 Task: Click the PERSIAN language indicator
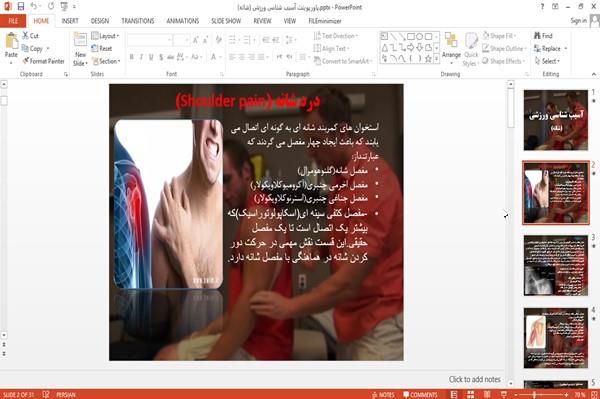point(66,394)
